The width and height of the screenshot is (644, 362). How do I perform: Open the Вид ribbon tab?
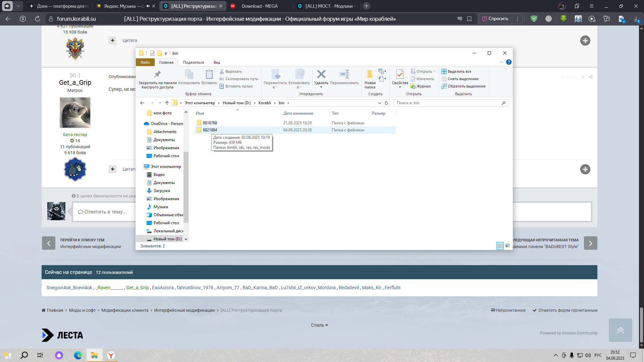tap(217, 62)
